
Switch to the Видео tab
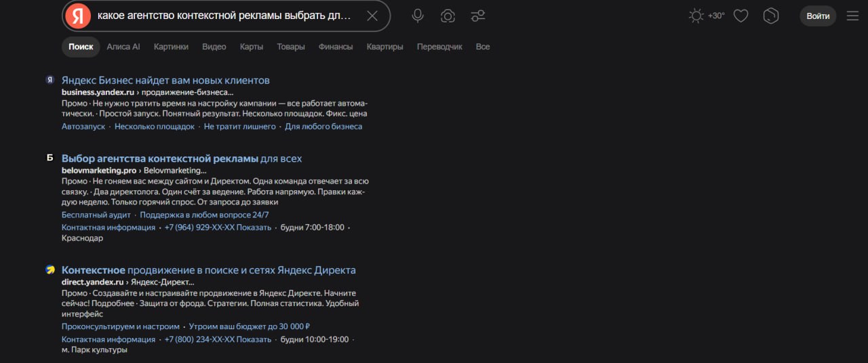[x=214, y=47]
